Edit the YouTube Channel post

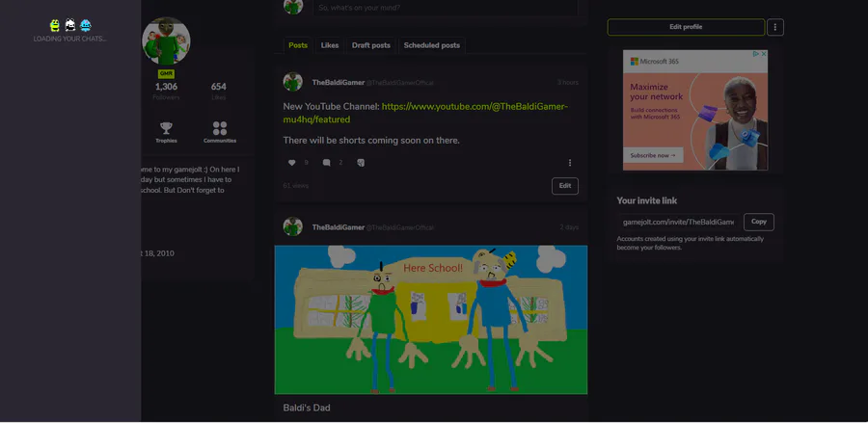(x=564, y=186)
